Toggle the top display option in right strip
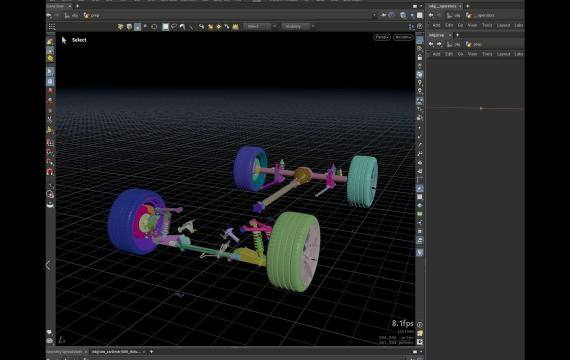This screenshot has width=570, height=360. (420, 40)
